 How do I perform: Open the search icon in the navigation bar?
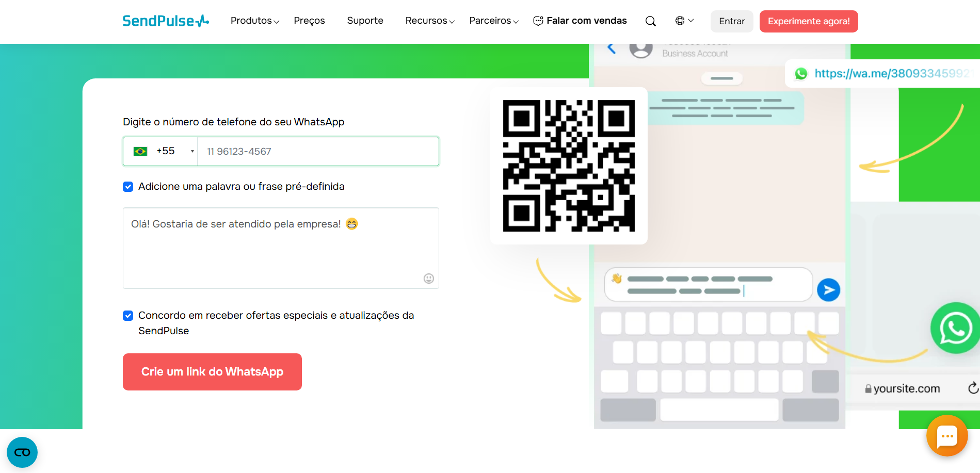[x=650, y=21]
